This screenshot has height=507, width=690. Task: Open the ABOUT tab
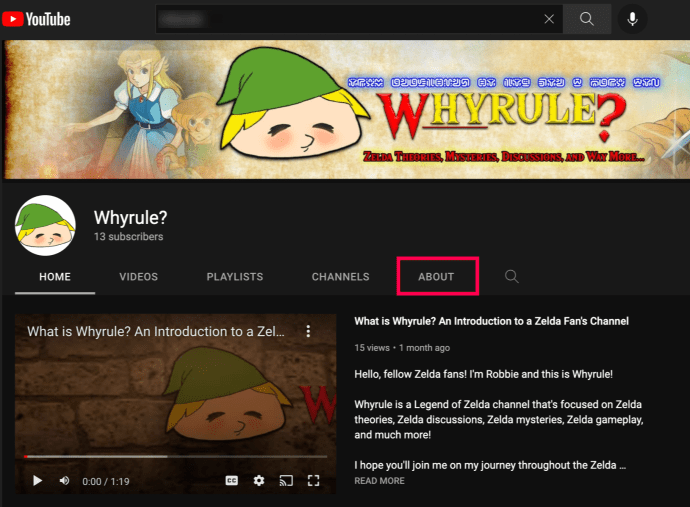(436, 277)
